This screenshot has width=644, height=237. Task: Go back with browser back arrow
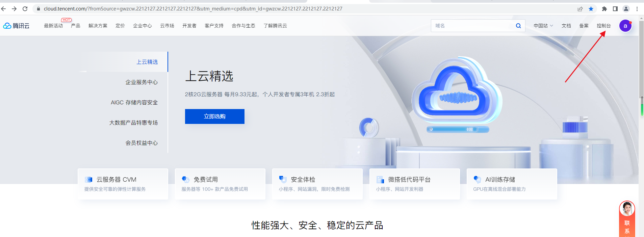point(4,9)
